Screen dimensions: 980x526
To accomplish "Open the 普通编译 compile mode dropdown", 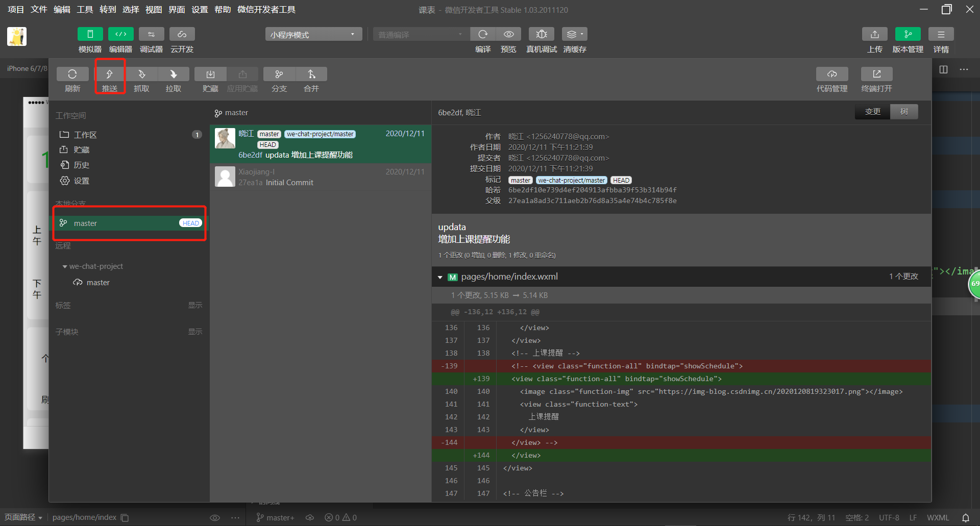I will click(421, 34).
